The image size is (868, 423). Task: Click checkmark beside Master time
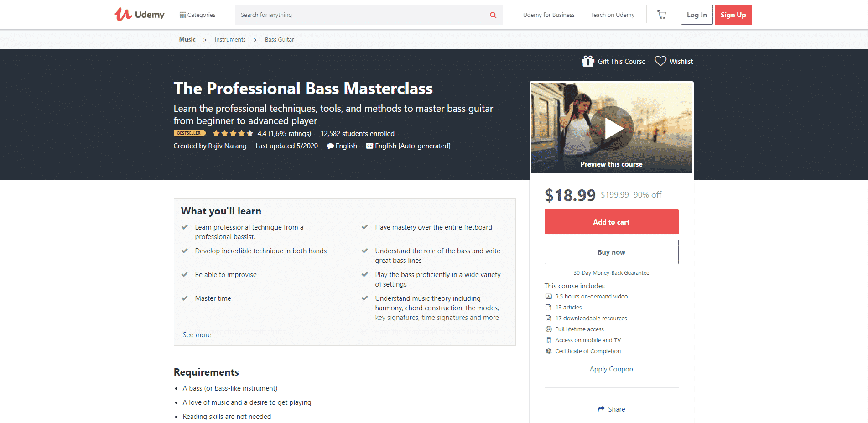coord(185,298)
